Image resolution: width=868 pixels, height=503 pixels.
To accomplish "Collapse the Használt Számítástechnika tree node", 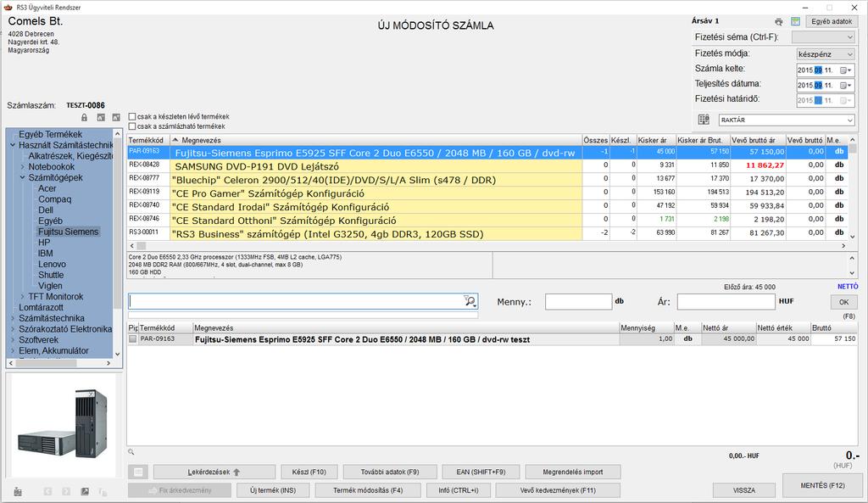I will click(13, 145).
